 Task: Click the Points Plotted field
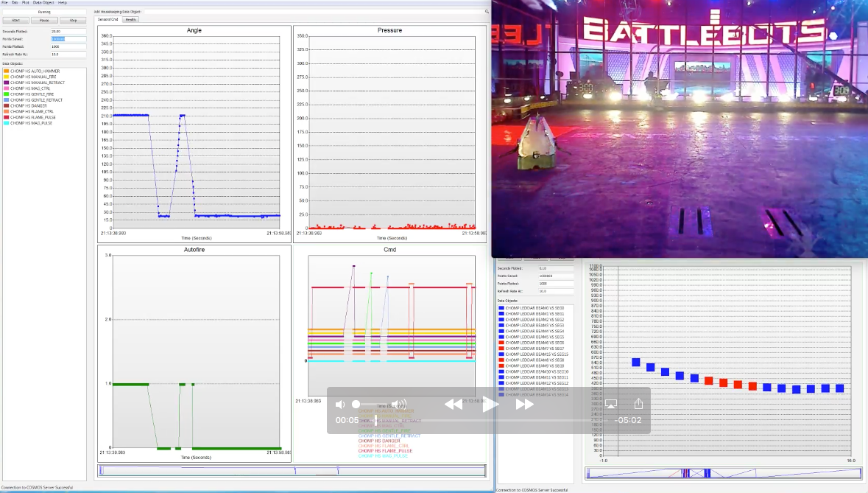(x=68, y=46)
